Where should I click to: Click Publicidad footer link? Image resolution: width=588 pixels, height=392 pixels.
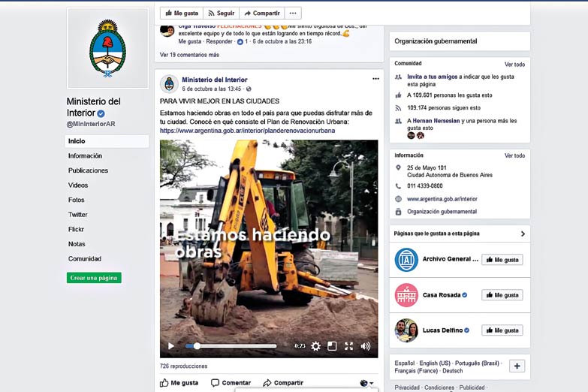click(x=472, y=387)
